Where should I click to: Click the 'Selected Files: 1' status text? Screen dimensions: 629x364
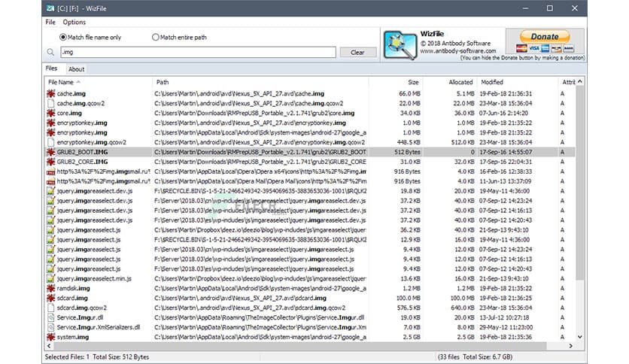pos(67,356)
